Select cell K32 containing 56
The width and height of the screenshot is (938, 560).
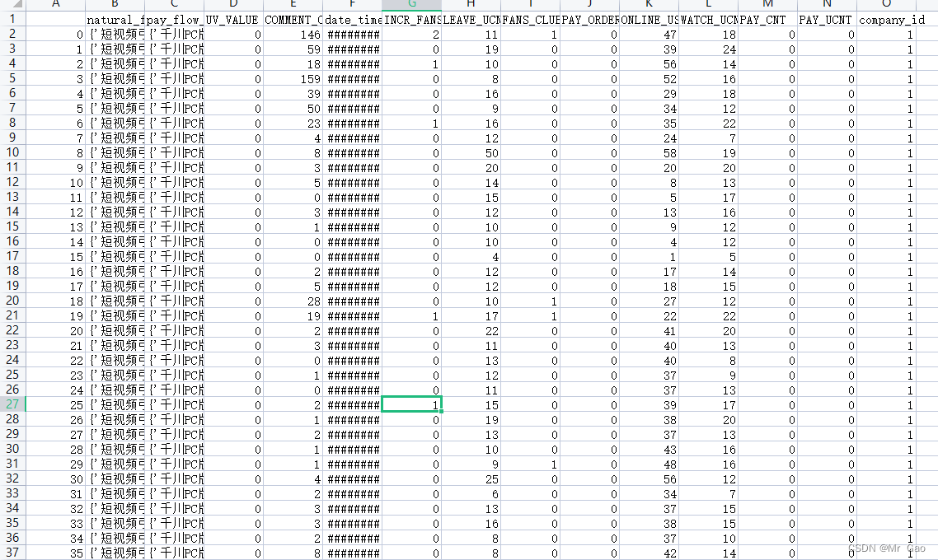649,478
